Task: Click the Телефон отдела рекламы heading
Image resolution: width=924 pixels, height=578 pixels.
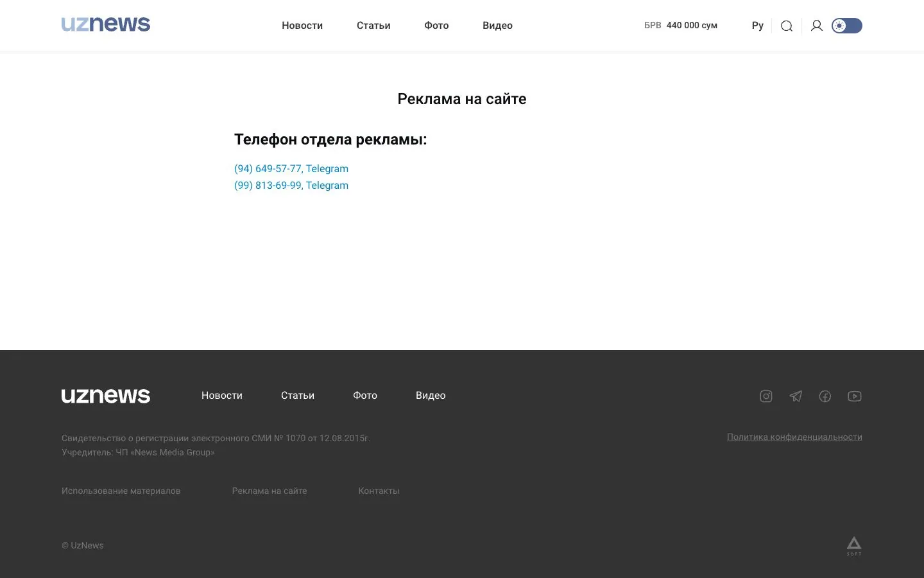Action: pyautogui.click(x=330, y=139)
